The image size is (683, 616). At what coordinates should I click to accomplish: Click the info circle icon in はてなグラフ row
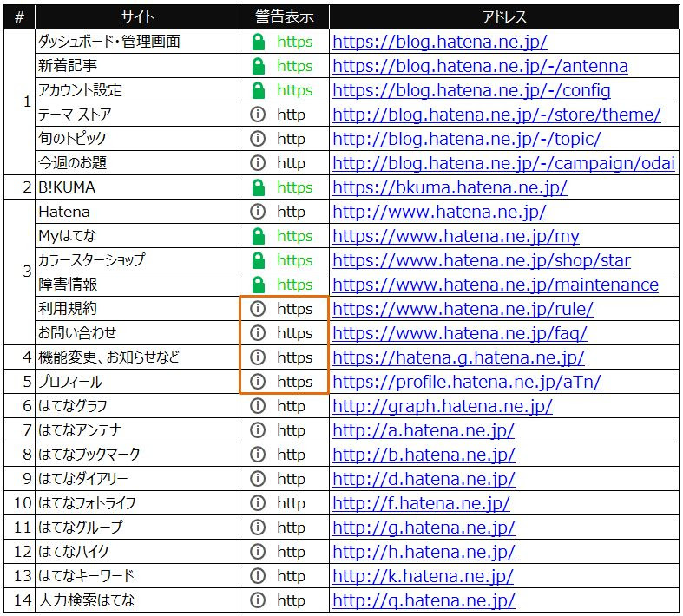click(258, 406)
